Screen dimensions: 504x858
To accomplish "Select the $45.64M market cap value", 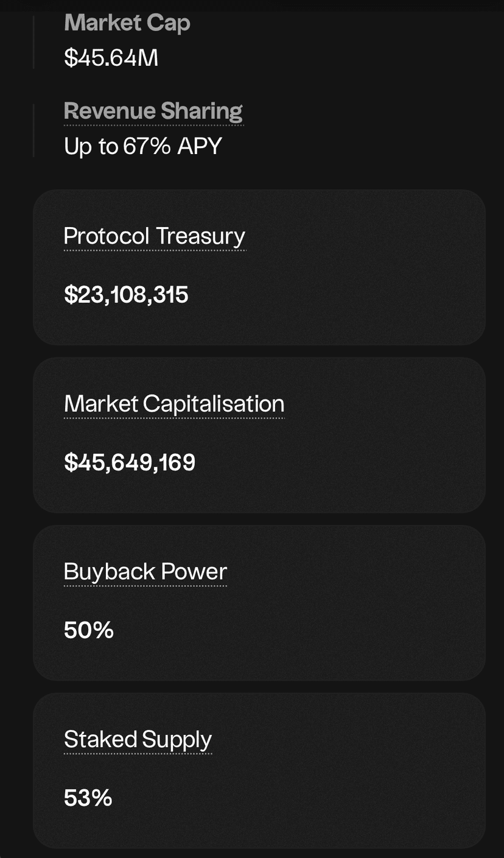I will click(x=111, y=58).
